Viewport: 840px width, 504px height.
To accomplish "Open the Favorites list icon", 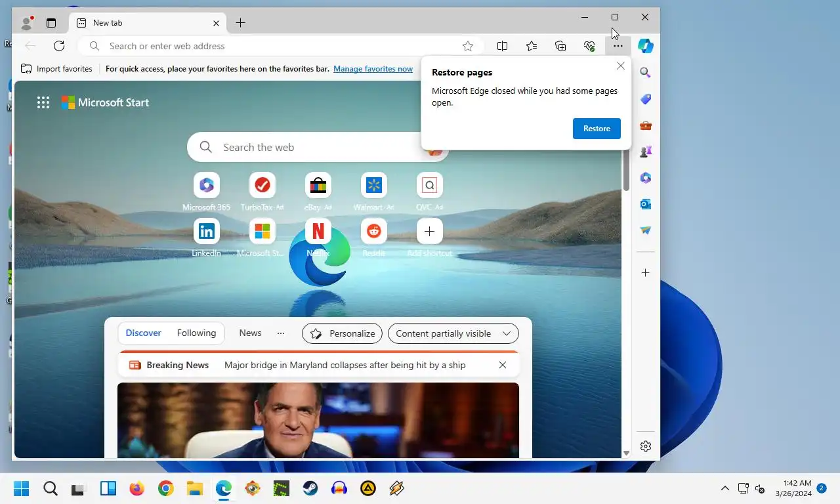I will click(x=532, y=46).
